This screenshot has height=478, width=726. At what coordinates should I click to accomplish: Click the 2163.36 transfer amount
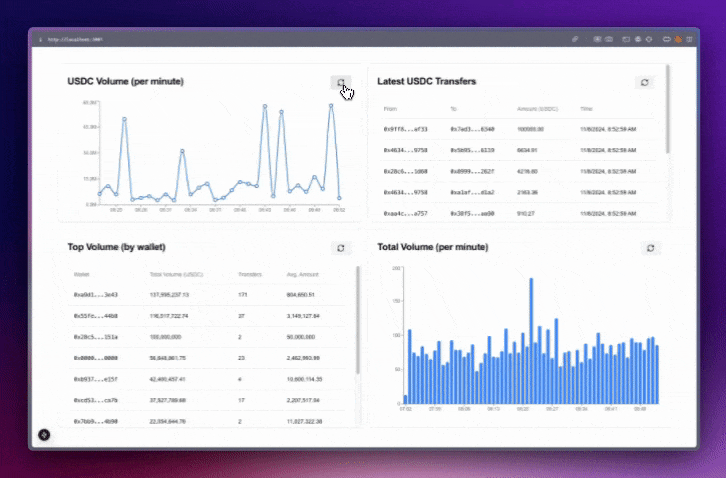[x=527, y=192]
